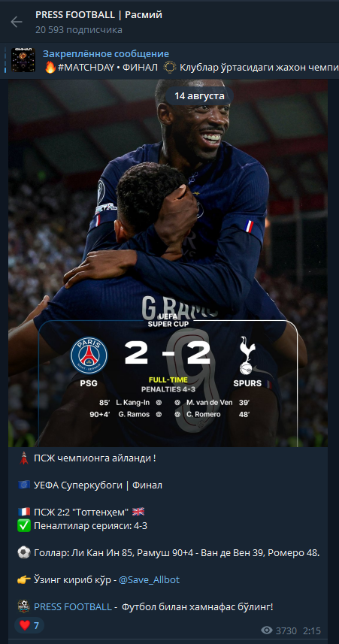Click the pinned message thumbnail
339x644 pixels.
tap(23, 60)
